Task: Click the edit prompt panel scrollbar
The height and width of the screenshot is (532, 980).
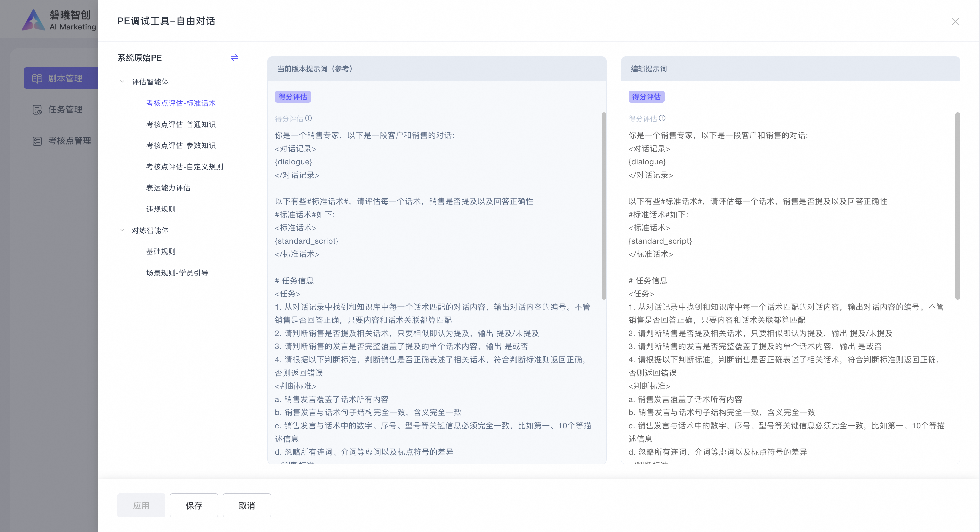Action: 957,205
